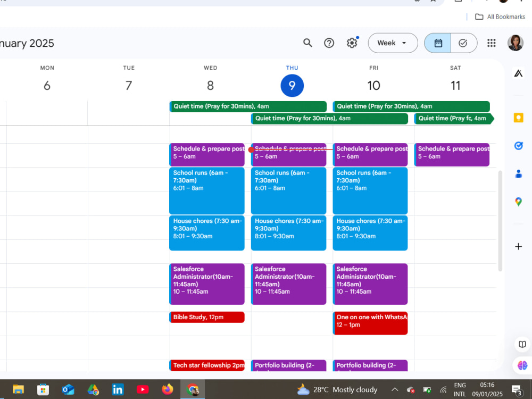532x399 pixels.
Task: Click the brain extension icon
Action: 522,365
